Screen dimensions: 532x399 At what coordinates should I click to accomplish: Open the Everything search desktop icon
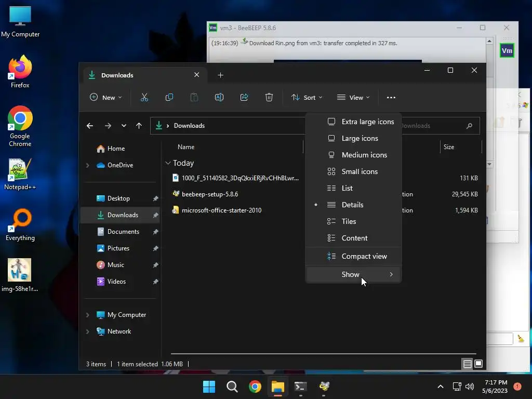(x=20, y=225)
